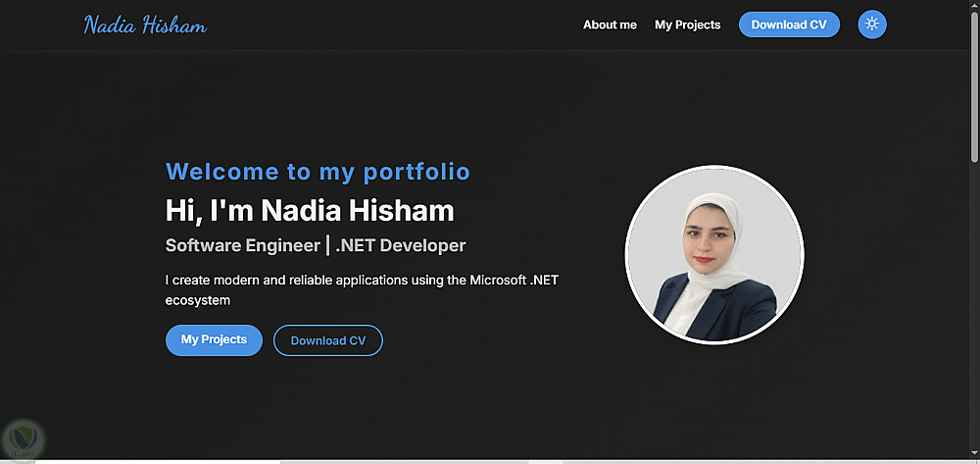Click the scrollbar track below the thumb
This screenshot has height=464, width=980.
point(974,314)
